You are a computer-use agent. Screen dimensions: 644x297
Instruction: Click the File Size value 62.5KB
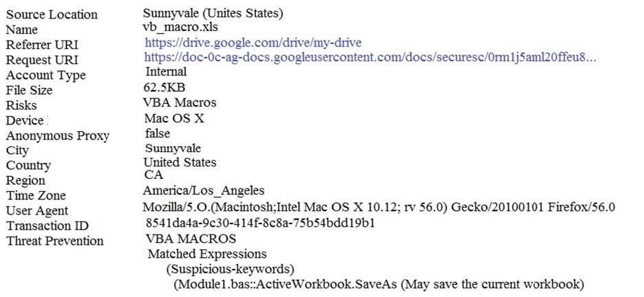[164, 87]
